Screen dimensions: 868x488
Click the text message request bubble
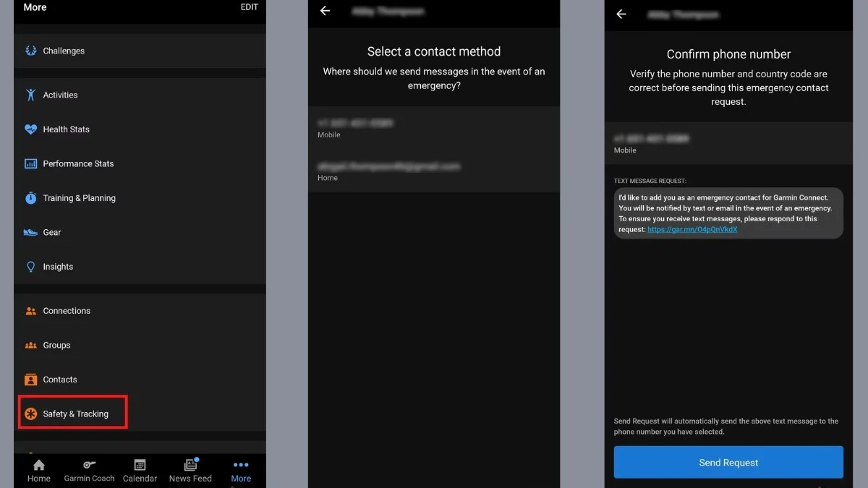click(728, 213)
